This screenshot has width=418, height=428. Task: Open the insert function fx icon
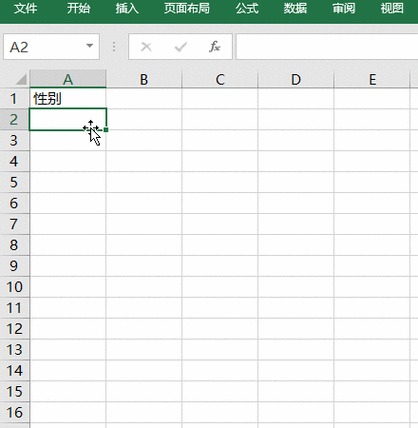click(214, 47)
